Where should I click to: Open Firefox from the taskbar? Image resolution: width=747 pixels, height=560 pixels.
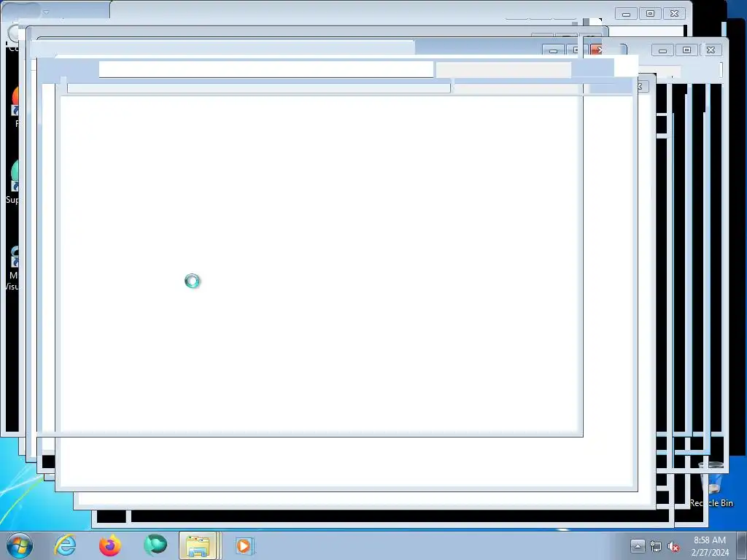point(109,545)
